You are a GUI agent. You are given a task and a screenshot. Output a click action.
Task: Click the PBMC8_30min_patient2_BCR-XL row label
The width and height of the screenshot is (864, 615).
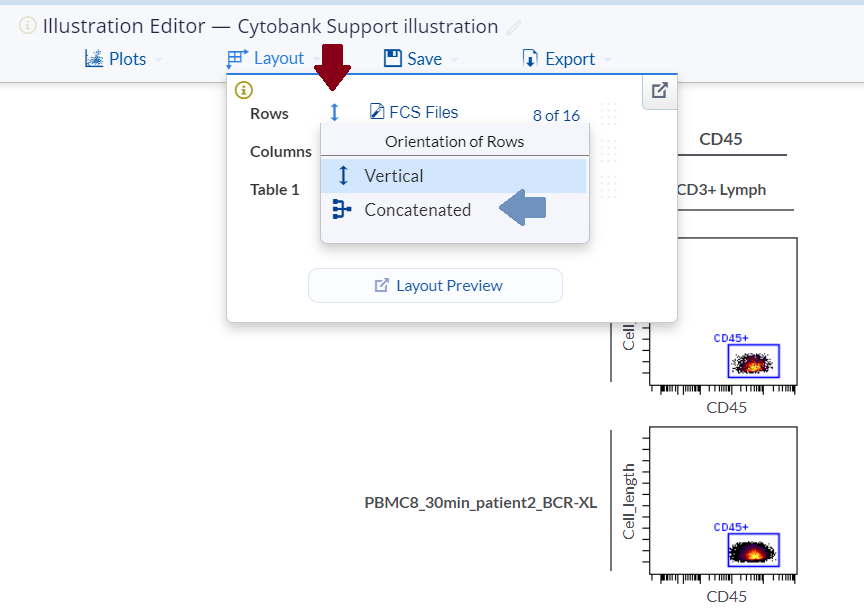(480, 502)
